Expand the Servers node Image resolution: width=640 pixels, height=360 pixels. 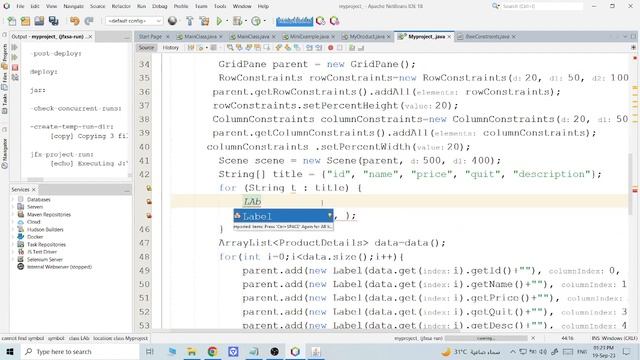click(x=13, y=207)
